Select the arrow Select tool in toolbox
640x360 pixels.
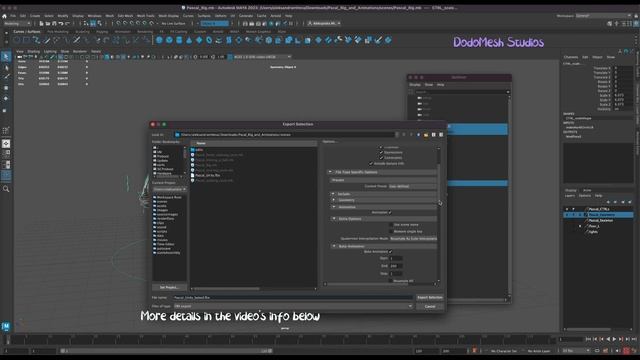(6, 57)
